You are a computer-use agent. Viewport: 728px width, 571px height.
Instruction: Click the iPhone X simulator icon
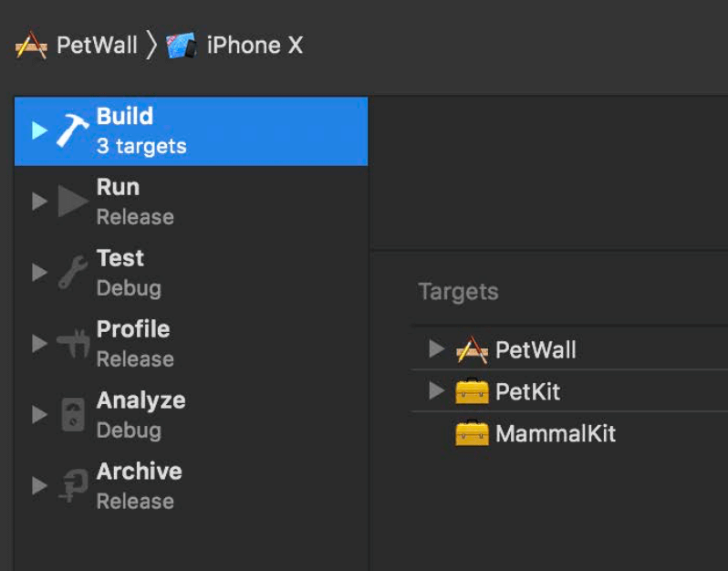(182, 46)
